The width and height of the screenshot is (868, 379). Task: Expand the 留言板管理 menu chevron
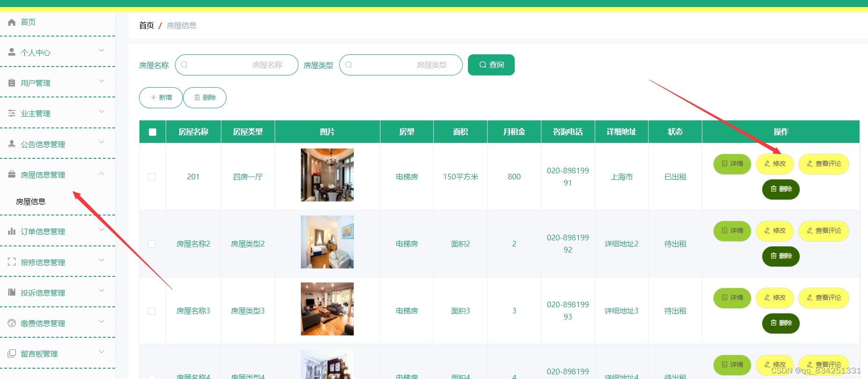tap(102, 352)
